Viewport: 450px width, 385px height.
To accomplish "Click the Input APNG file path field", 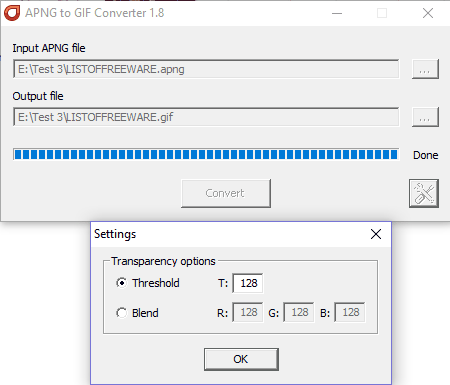I will click(x=206, y=69).
